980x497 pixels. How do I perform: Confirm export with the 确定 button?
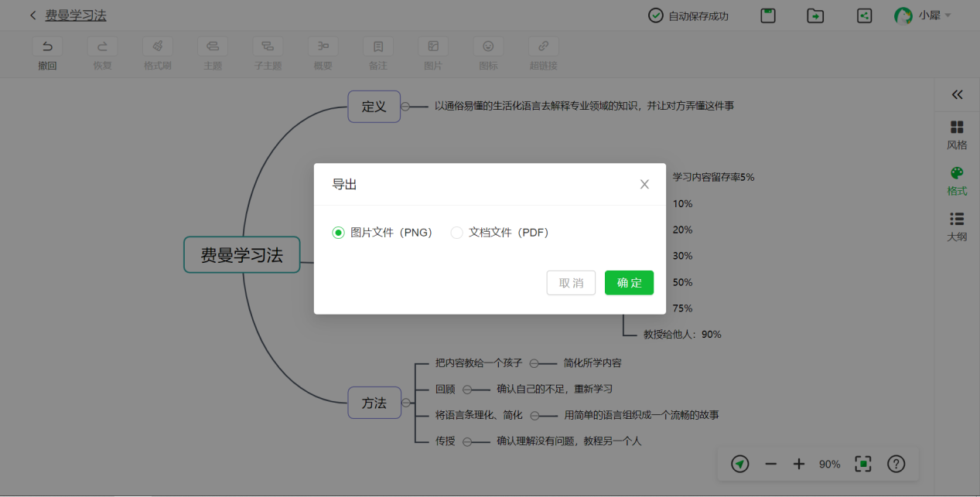point(629,282)
